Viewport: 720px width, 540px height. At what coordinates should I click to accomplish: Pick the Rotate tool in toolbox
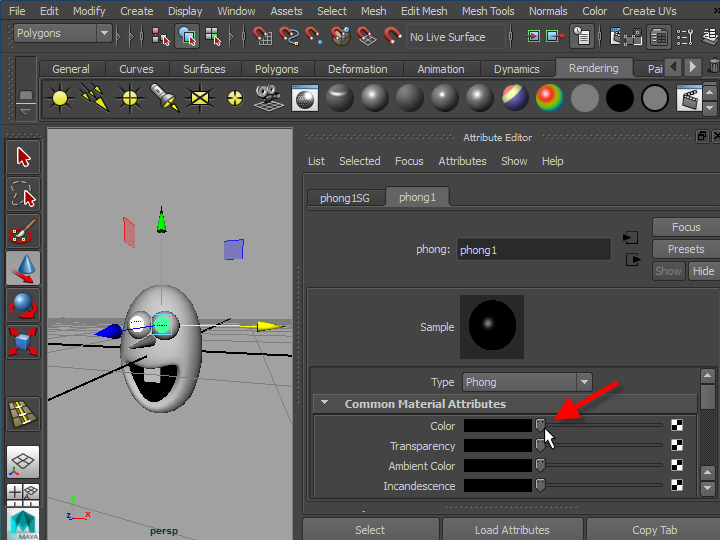coord(23,305)
